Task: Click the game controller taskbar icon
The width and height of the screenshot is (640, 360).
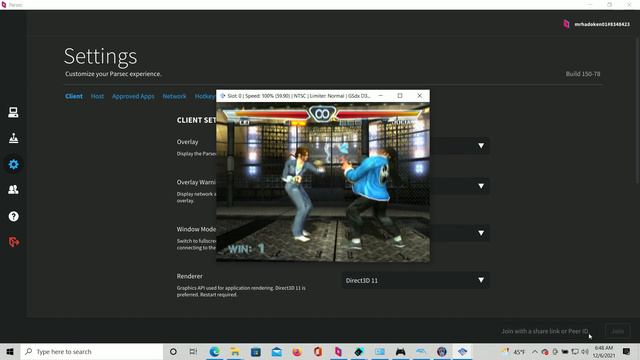Action: [x=400, y=351]
